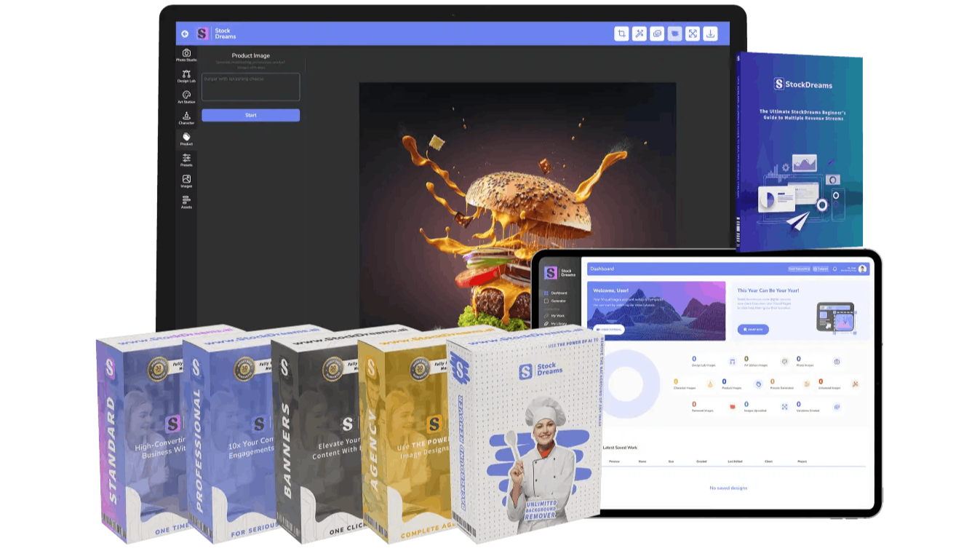Screen dimensions: 980x551
Task: Click the 'Latest Saved Work' heading
Action: coord(620,447)
